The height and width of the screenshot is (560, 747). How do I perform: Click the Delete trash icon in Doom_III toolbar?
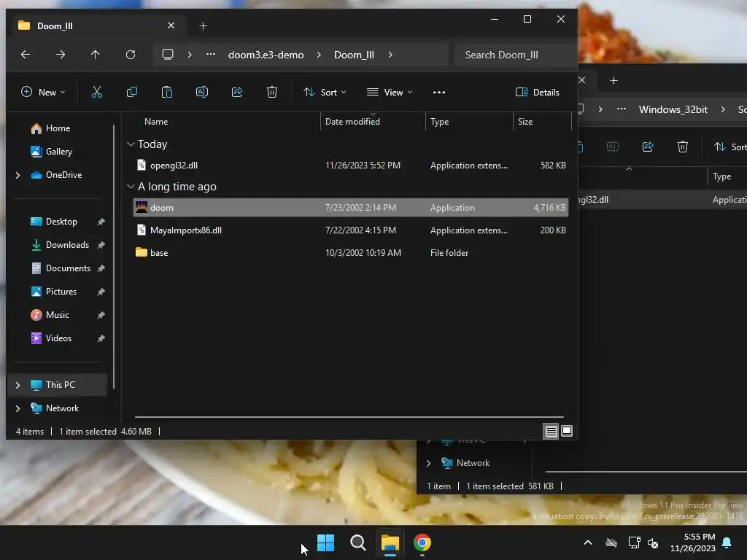[x=272, y=92]
